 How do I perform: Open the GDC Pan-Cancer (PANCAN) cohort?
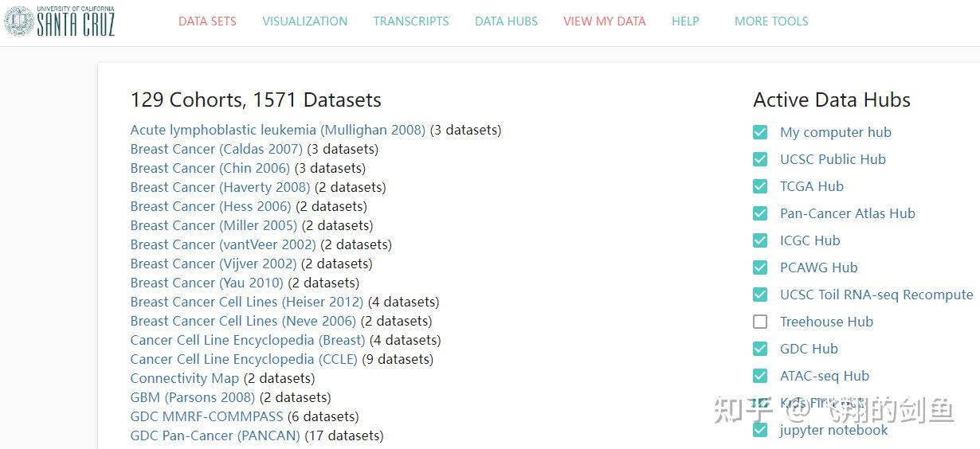pyautogui.click(x=215, y=435)
